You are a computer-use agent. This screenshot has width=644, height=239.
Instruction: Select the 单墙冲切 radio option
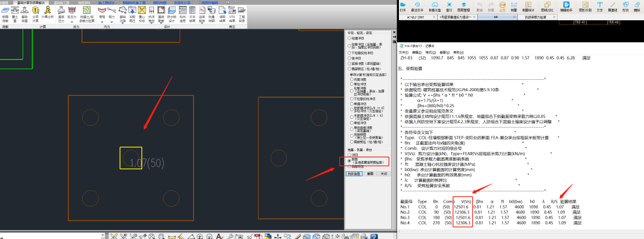[352, 104]
